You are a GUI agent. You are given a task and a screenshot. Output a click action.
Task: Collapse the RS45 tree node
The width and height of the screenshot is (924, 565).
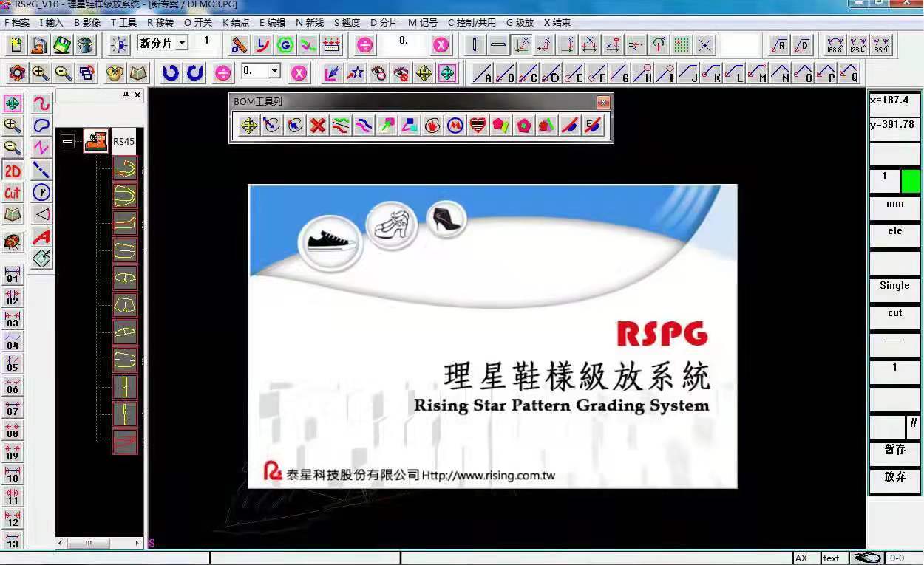[x=67, y=140]
